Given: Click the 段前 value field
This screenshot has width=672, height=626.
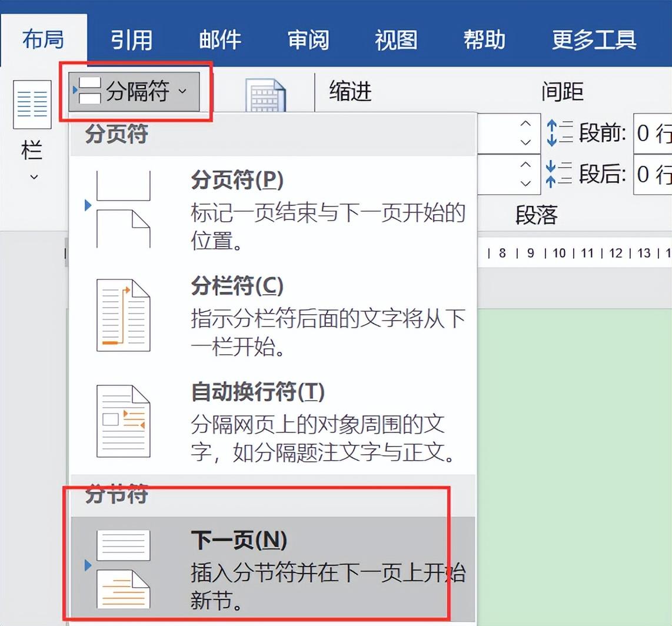Looking at the screenshot, I should click(x=653, y=133).
